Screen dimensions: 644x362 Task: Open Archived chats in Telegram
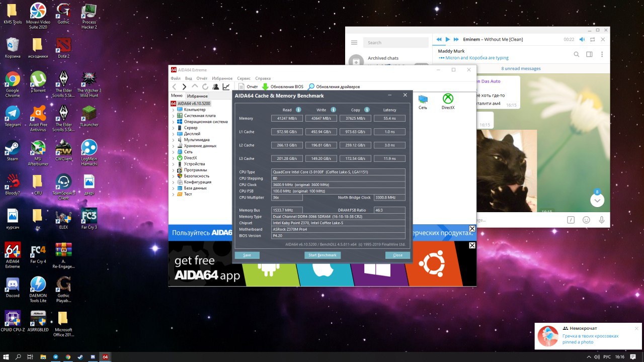pyautogui.click(x=383, y=58)
